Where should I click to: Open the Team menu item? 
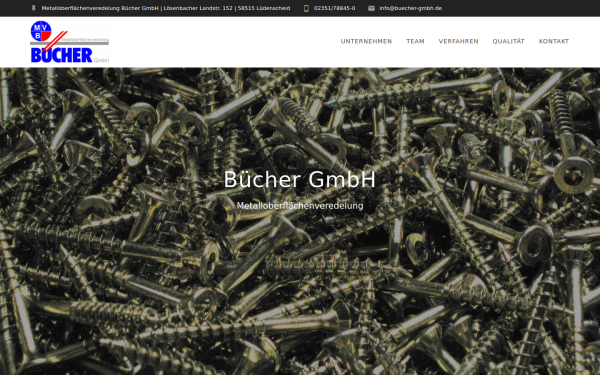click(415, 41)
